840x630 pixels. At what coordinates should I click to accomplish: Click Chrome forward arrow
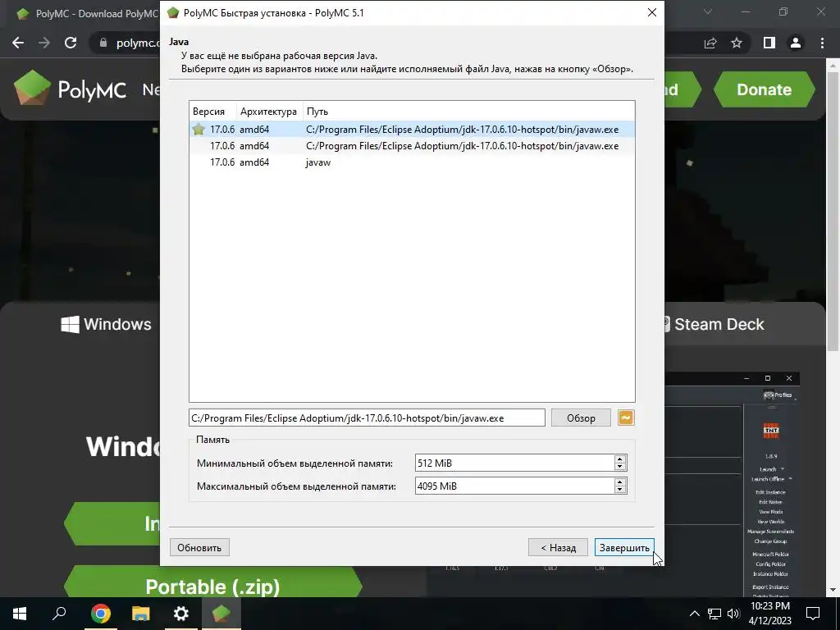click(x=44, y=43)
